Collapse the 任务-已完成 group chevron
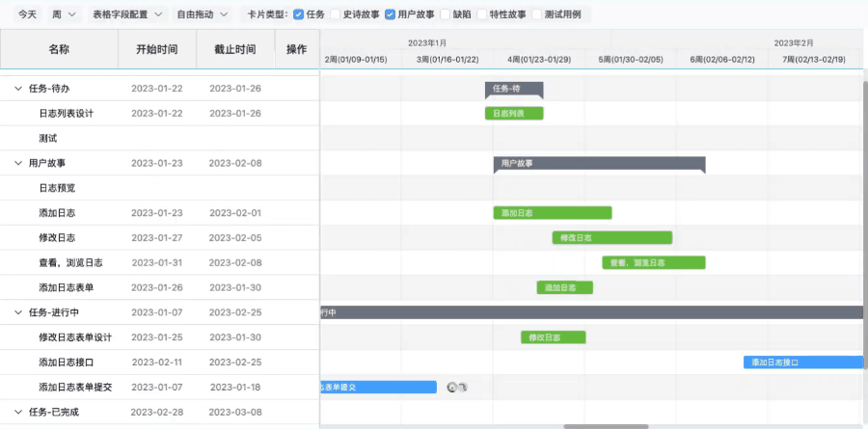Viewport: 868px width, 429px height. [18, 412]
